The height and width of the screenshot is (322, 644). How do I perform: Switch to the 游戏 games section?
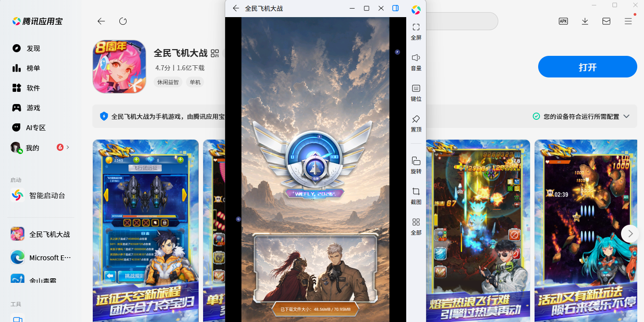(x=27, y=108)
